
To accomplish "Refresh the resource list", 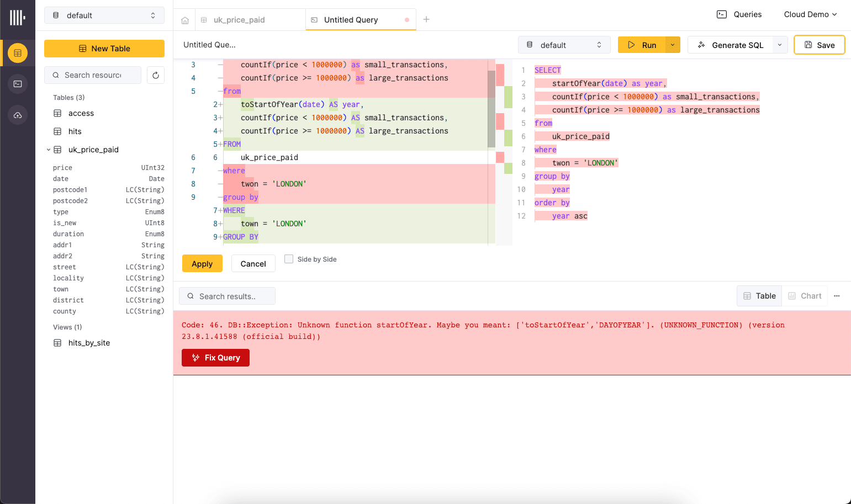I will point(156,75).
